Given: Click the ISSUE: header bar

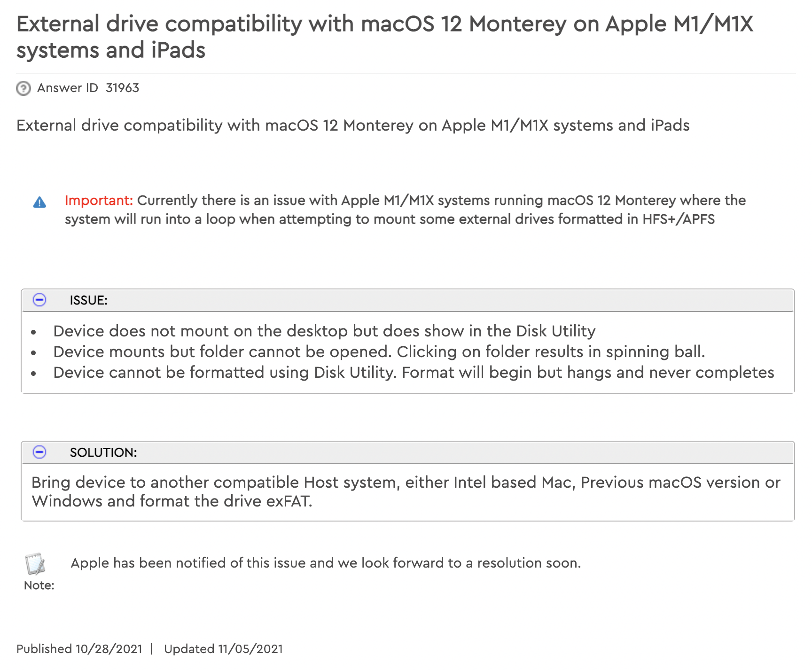Looking at the screenshot, I should tap(407, 300).
